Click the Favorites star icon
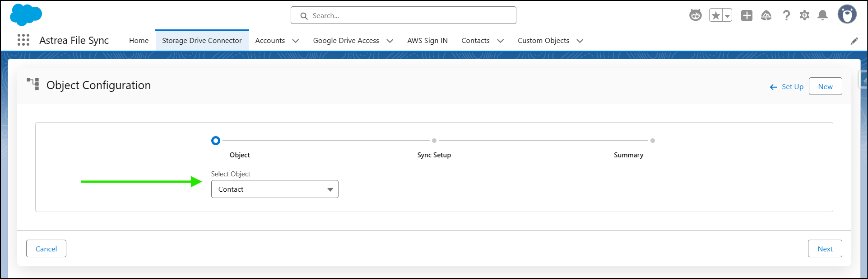 [716, 15]
